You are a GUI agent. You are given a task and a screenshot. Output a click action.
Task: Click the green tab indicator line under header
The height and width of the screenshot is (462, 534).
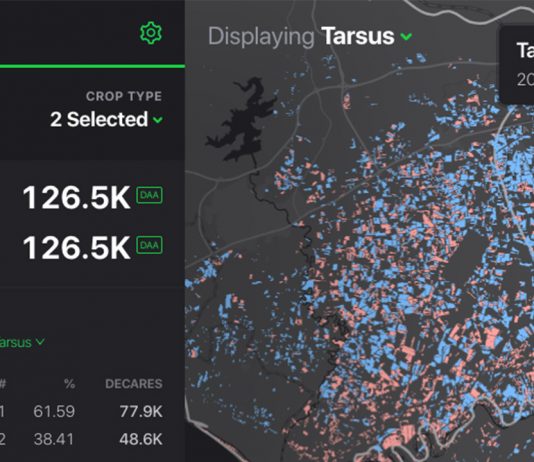(92, 66)
